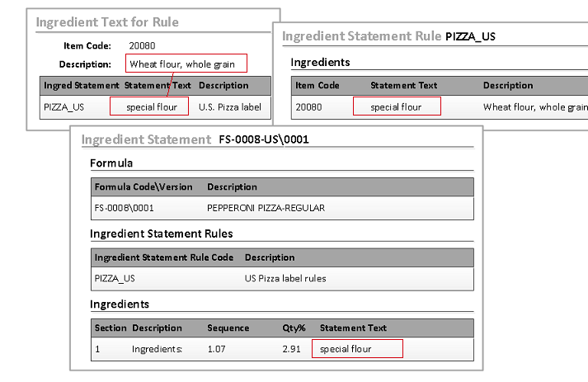Click the 'Sequence' column header
Image resolution: width=588 pixels, height=382 pixels.
click(228, 328)
